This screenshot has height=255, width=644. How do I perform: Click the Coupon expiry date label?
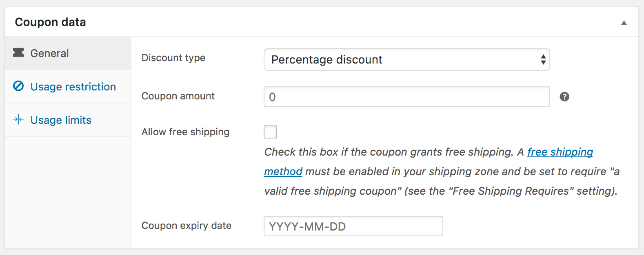tap(186, 225)
